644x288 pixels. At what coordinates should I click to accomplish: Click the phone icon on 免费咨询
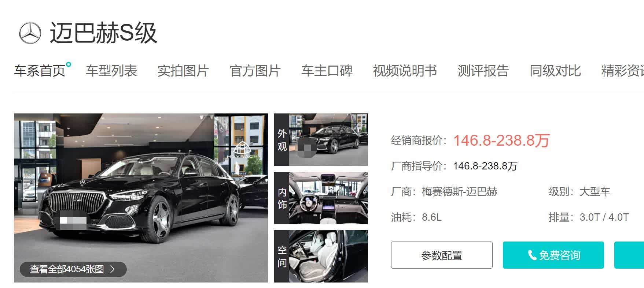pos(532,255)
